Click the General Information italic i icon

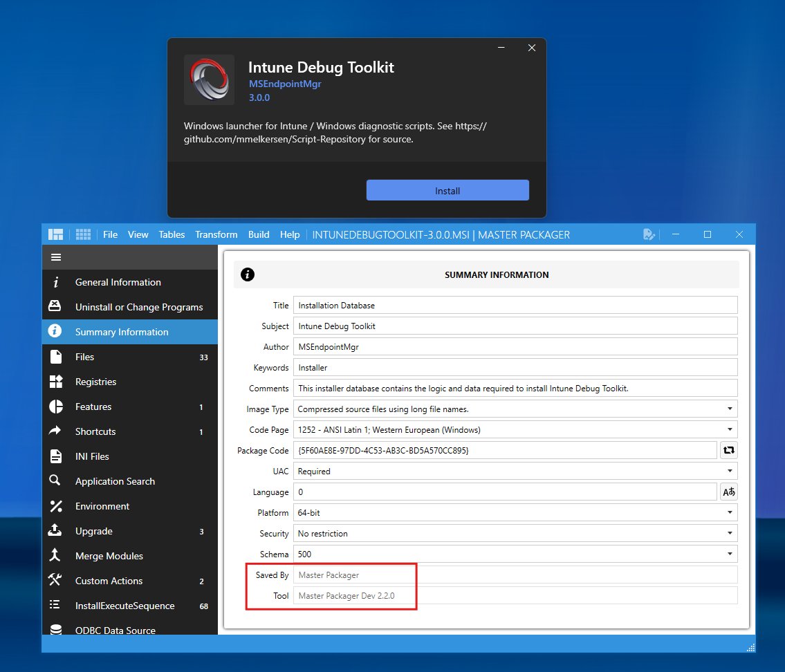pos(56,282)
